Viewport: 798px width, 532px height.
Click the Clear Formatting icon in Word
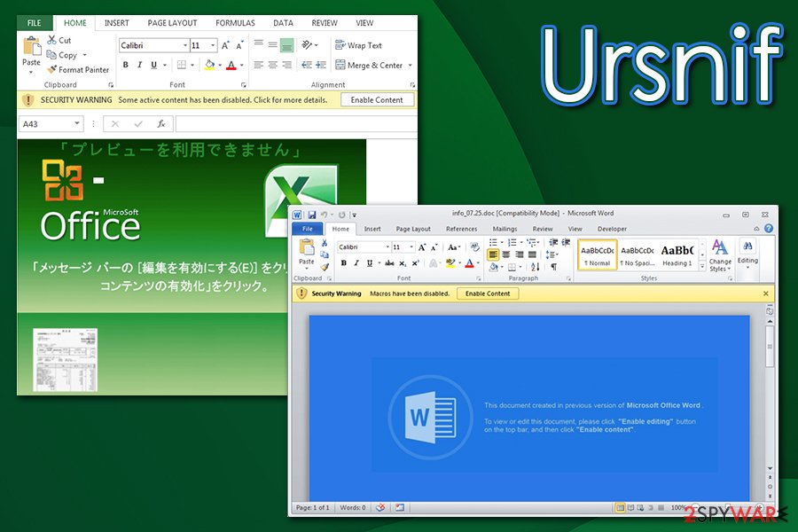coord(474,246)
